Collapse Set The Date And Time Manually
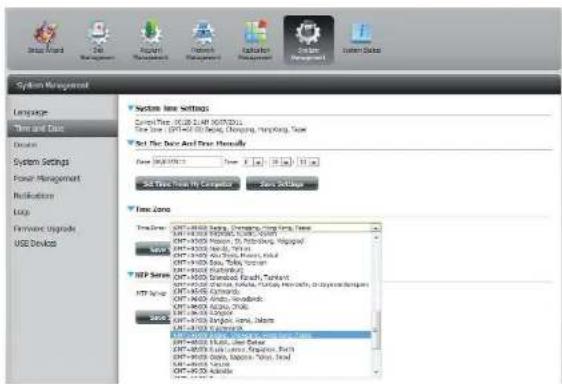 pos(131,143)
